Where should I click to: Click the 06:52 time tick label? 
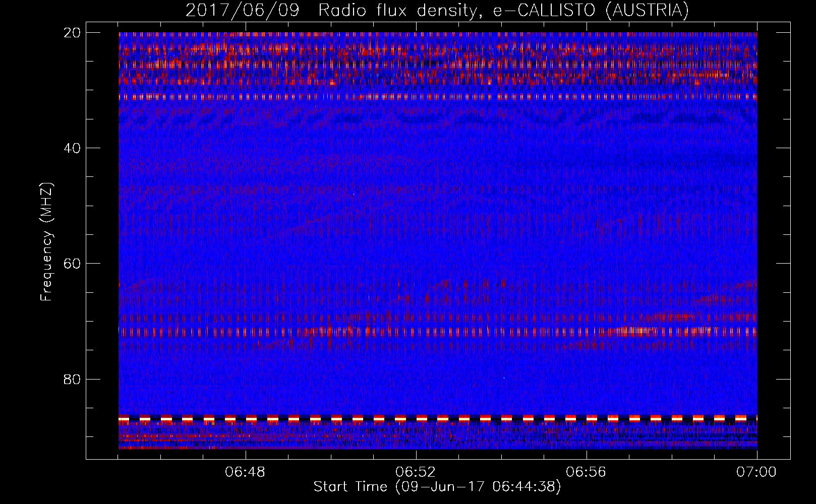point(416,472)
